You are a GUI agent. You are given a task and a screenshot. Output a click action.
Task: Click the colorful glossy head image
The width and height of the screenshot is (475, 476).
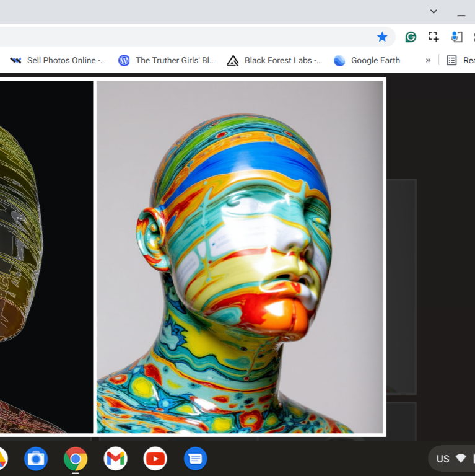coord(239,257)
